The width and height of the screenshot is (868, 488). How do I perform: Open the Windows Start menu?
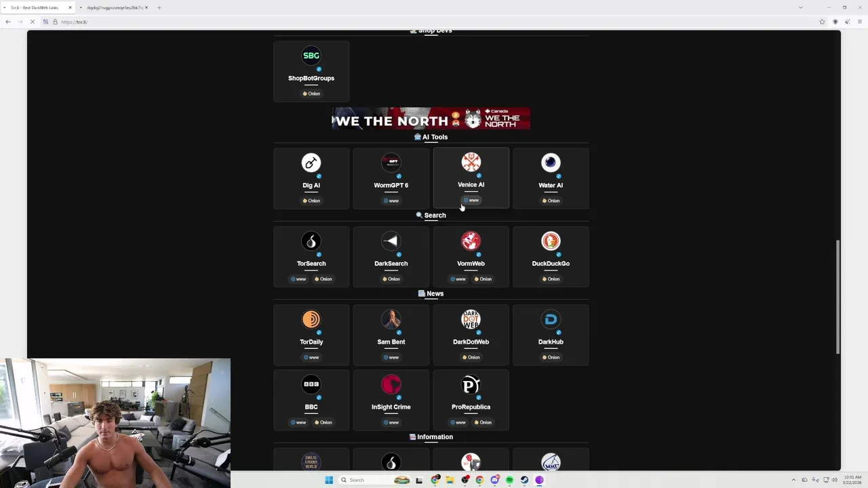coord(329,480)
